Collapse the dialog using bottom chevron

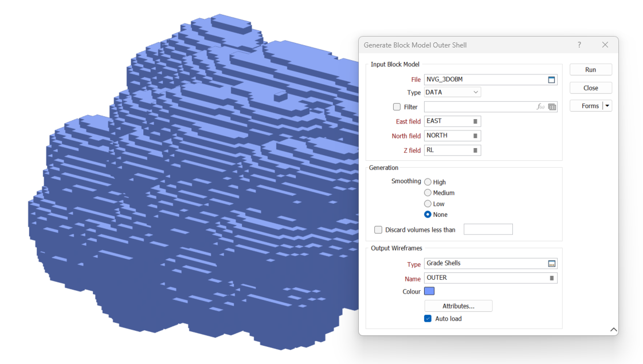click(613, 330)
